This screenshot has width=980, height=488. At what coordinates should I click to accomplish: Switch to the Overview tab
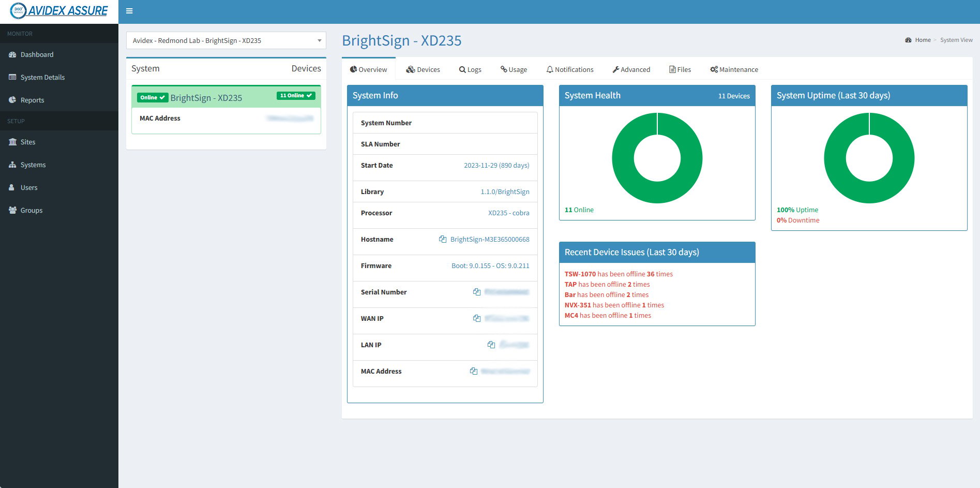368,69
